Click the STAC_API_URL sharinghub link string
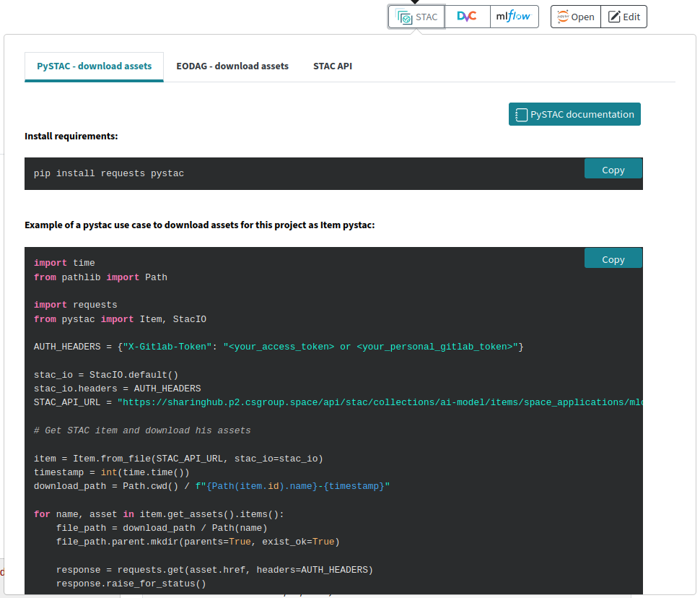This screenshot has height=598, width=700. 379,402
